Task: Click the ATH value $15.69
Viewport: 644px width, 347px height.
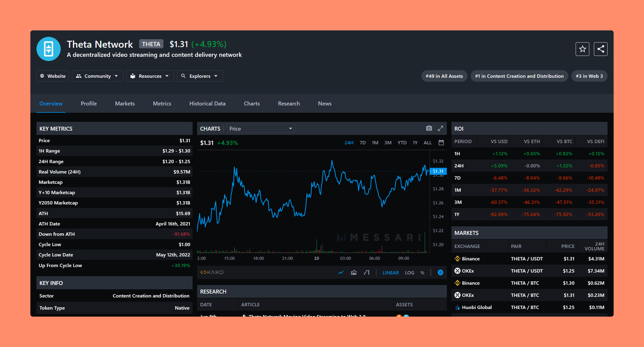Action: [x=183, y=213]
